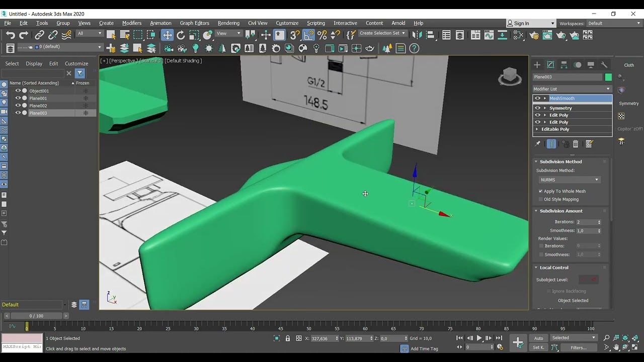Image resolution: width=644 pixels, height=362 pixels.
Task: Toggle the 3D Snaps icon
Action: click(x=295, y=35)
